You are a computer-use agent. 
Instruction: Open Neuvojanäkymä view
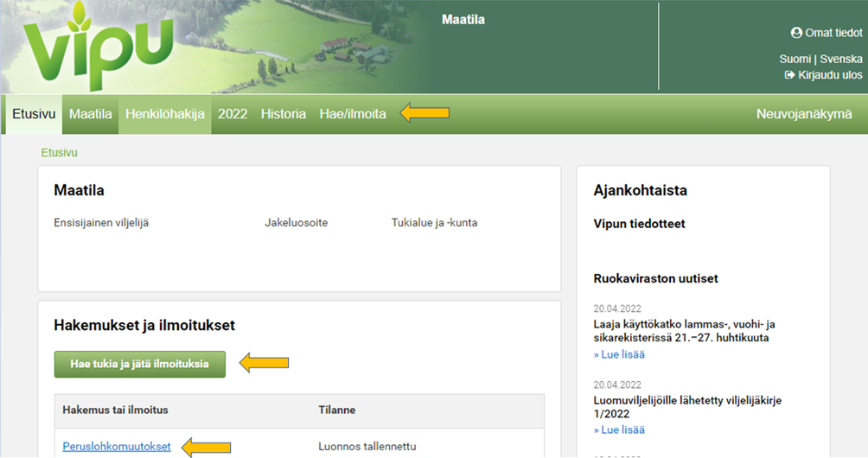point(804,114)
